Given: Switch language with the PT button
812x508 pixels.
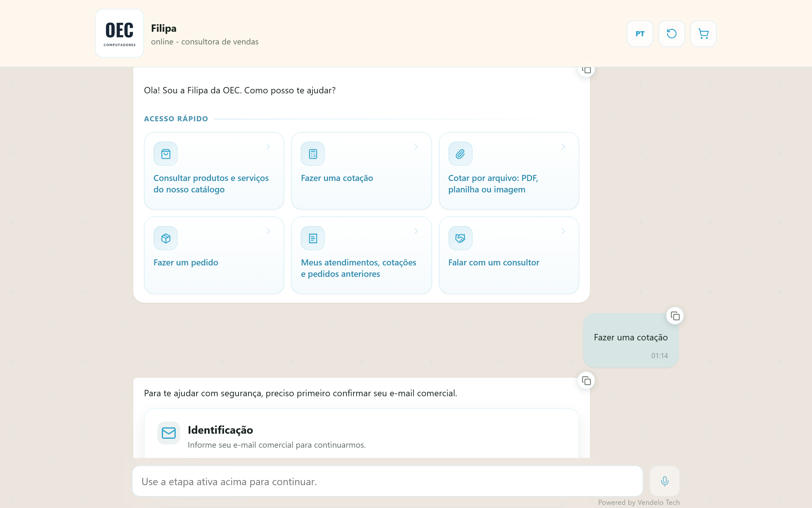Looking at the screenshot, I should pos(640,34).
